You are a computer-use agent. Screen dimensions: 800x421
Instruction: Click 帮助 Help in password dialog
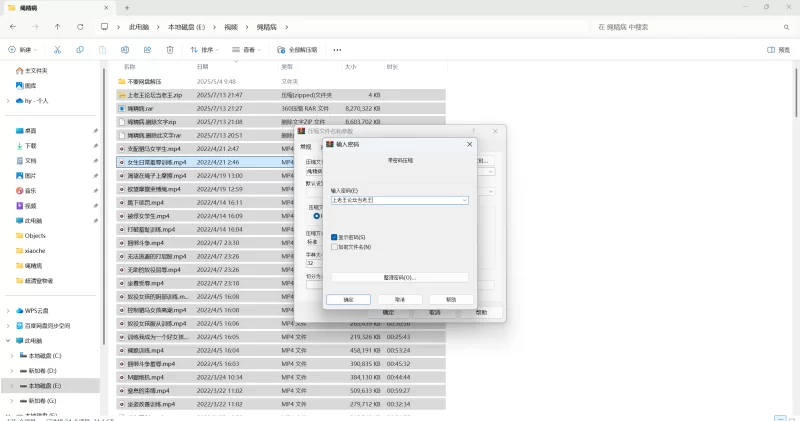tap(451, 300)
